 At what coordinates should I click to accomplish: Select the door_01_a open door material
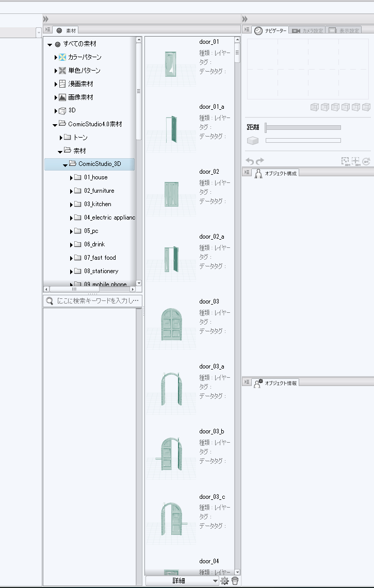[171, 129]
